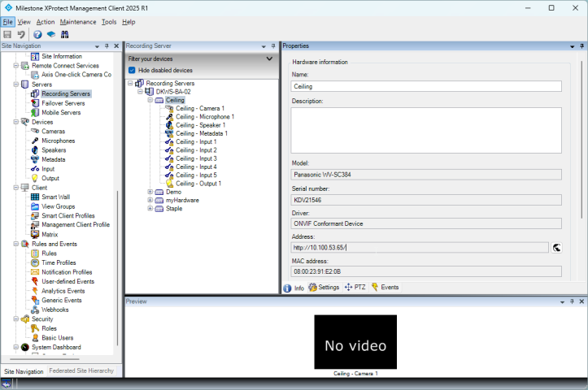Switch to the PTZ tab
Image resolution: width=588 pixels, height=390 pixels.
[x=355, y=288]
